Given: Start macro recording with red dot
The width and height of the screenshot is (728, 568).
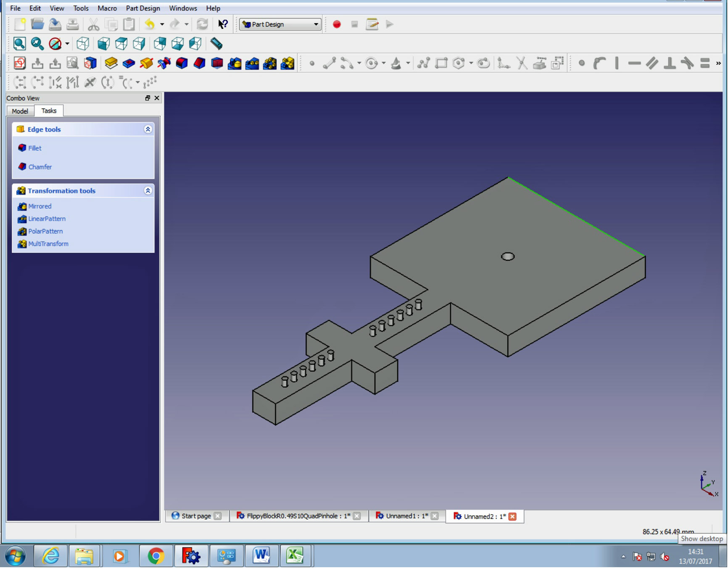Looking at the screenshot, I should 337,24.
